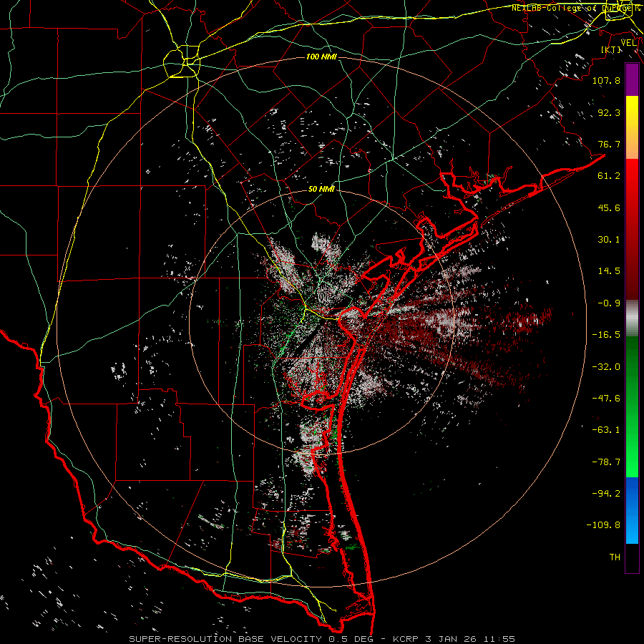Click the KCRP station identifier
The height and width of the screenshot is (644, 644).
tap(407, 639)
